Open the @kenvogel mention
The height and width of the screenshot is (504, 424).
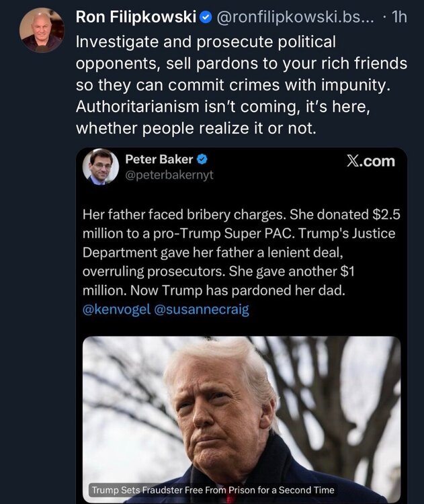116,309
